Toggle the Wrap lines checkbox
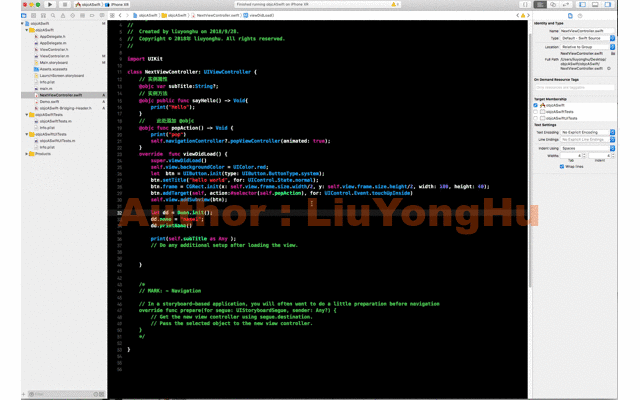Image resolution: width=640 pixels, height=400 pixels. click(x=562, y=167)
